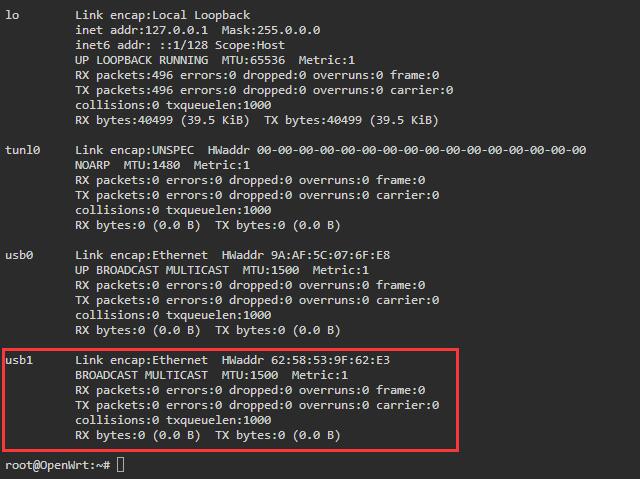Click MTU:65536 value in loopback section

(x=253, y=60)
